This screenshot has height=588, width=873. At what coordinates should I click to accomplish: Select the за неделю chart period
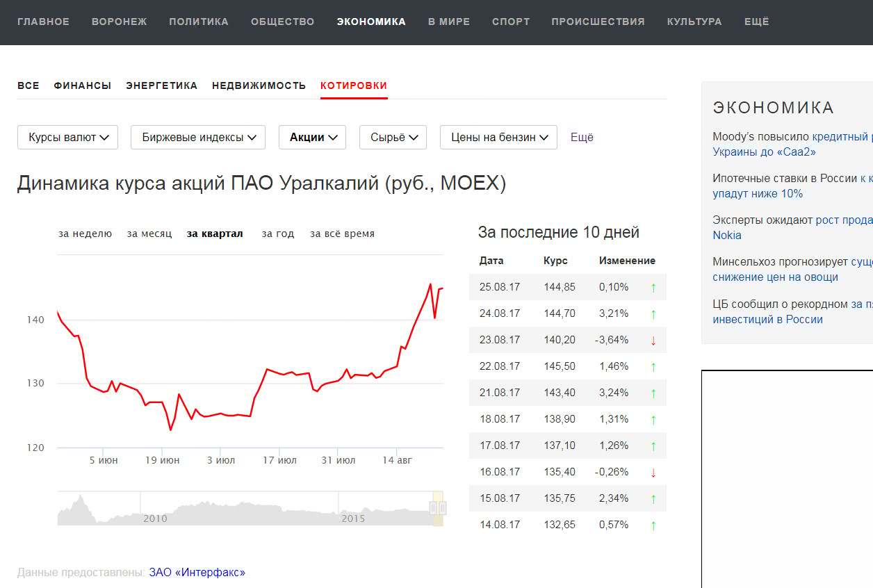85,234
